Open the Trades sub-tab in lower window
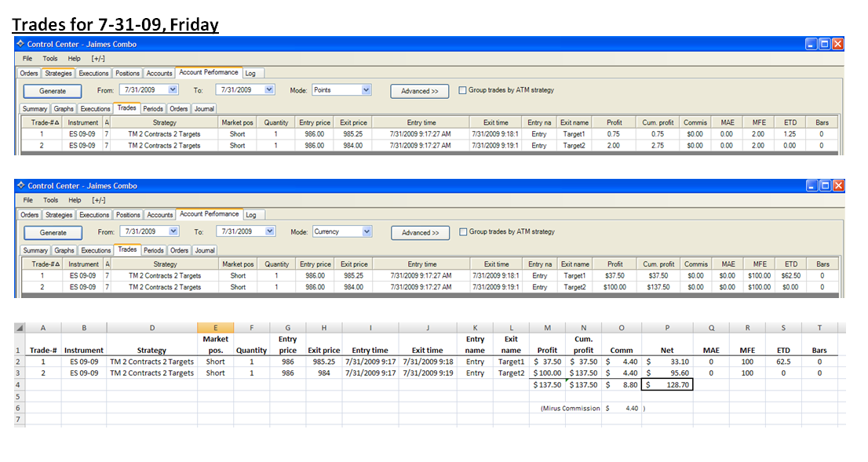The height and width of the screenshot is (462, 868). coord(127,249)
